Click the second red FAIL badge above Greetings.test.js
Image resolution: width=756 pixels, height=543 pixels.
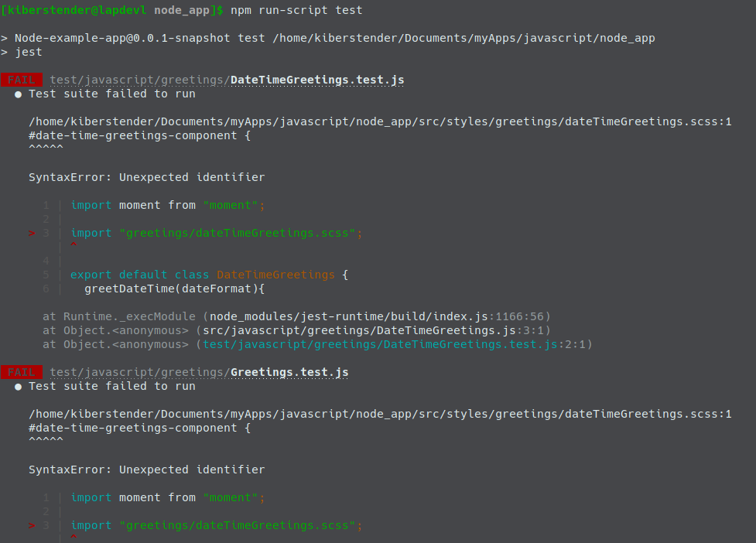pos(22,372)
